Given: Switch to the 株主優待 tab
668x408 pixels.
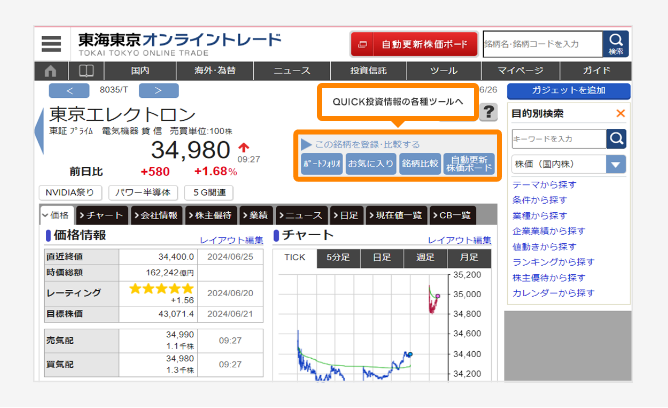Looking at the screenshot, I should 210,215.
